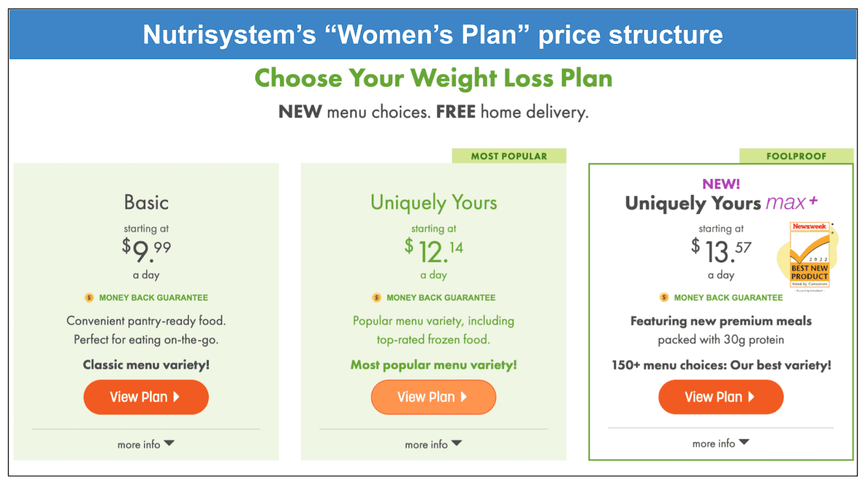Click the coin icon beside Uniquely Yours guarantee
868x488 pixels.
pos(376,298)
